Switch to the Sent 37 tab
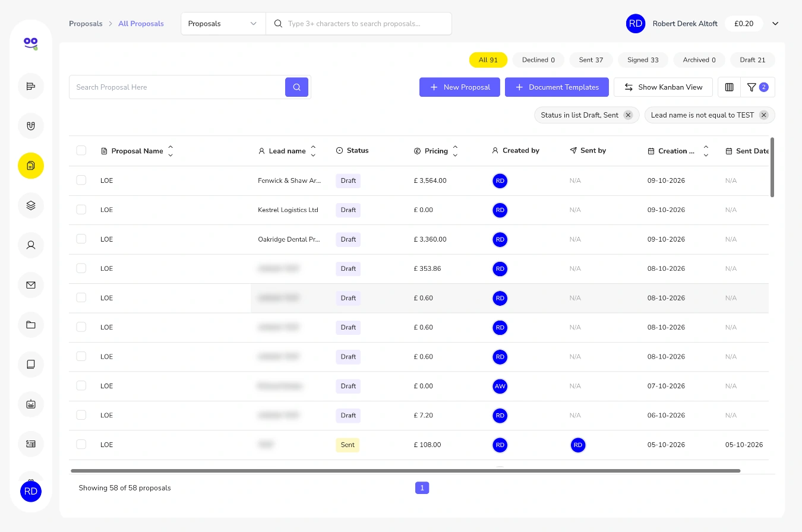The height and width of the screenshot is (532, 802). coord(591,60)
